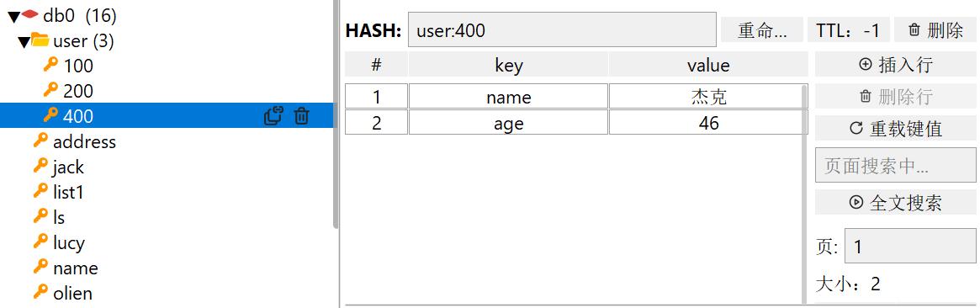The image size is (980, 308).
Task: Click the yellow user folder icon
Action: [40, 40]
